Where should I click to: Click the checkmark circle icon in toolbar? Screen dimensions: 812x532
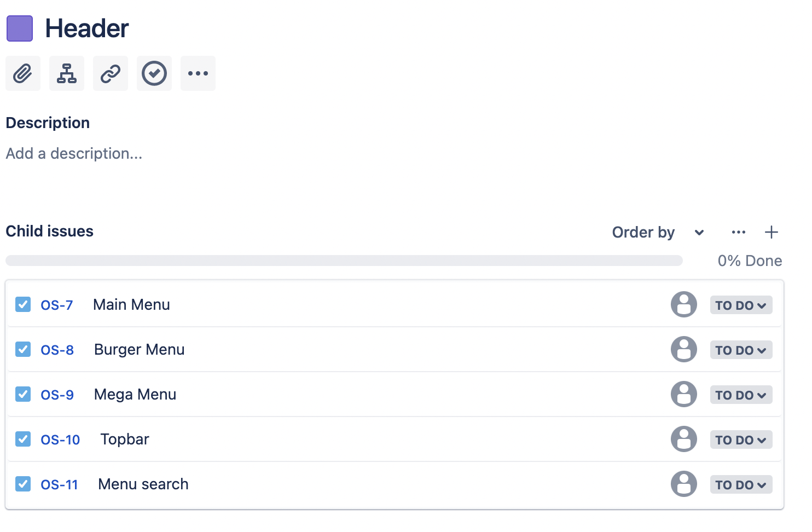[x=154, y=73]
